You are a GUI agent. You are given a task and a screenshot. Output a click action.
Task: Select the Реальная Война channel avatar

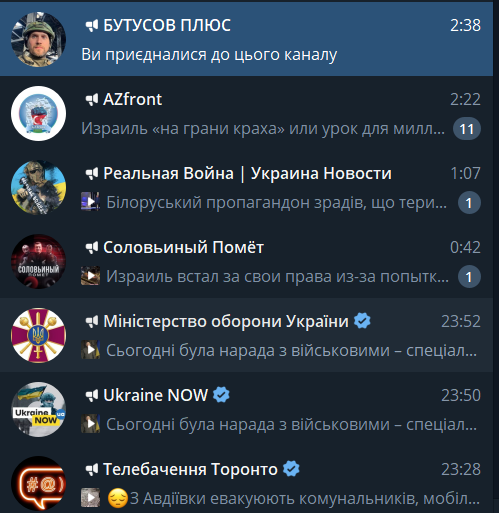pyautogui.click(x=38, y=188)
